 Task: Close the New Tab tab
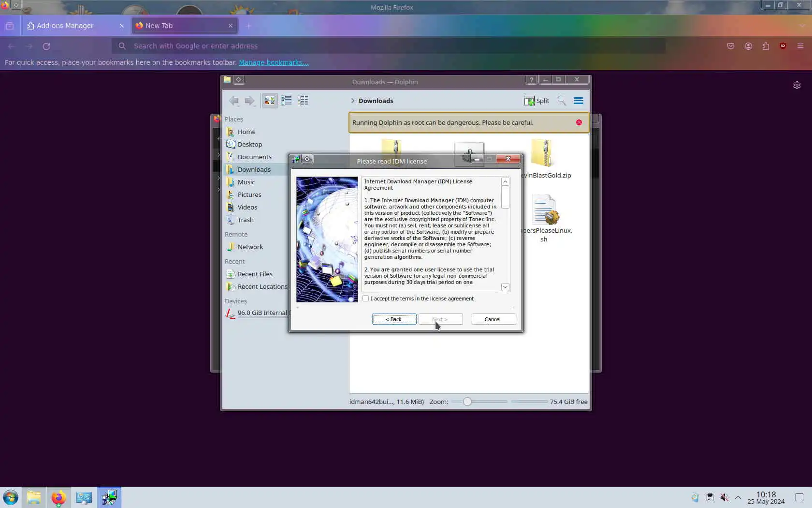[231, 26]
